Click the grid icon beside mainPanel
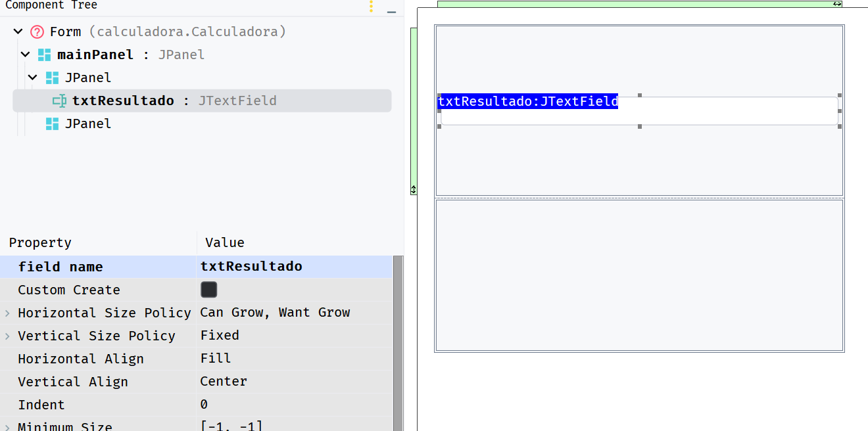868x431 pixels. click(44, 54)
